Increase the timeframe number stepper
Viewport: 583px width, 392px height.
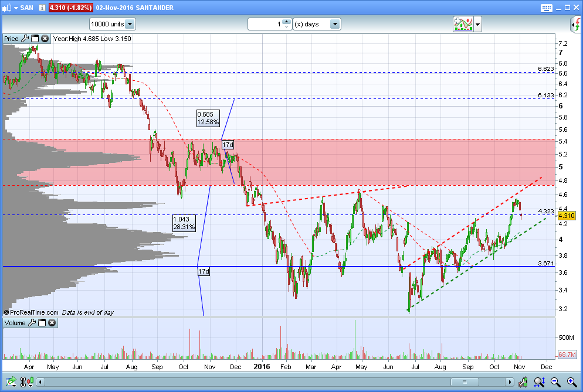[286, 22]
